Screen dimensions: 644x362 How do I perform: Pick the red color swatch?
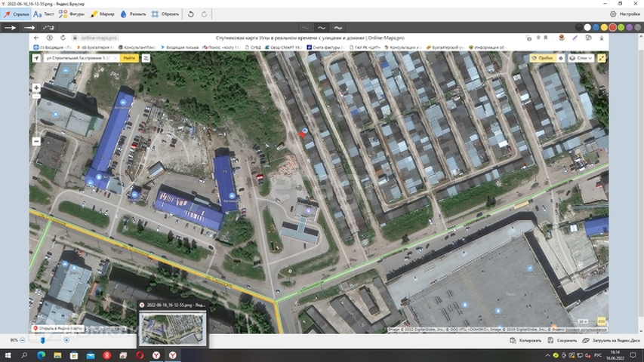point(612,27)
